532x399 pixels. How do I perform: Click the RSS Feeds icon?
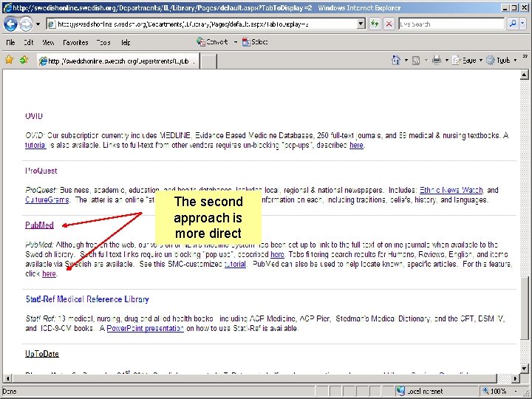point(416,61)
